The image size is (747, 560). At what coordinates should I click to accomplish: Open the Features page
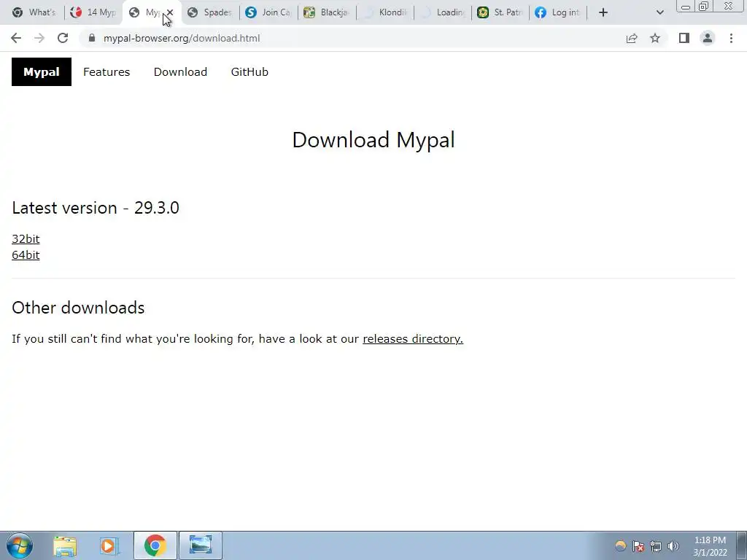107,72
